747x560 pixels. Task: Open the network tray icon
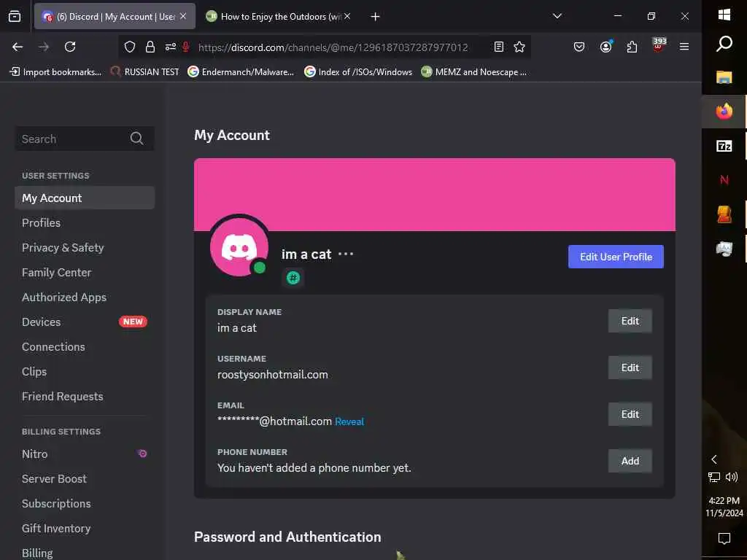(x=713, y=477)
